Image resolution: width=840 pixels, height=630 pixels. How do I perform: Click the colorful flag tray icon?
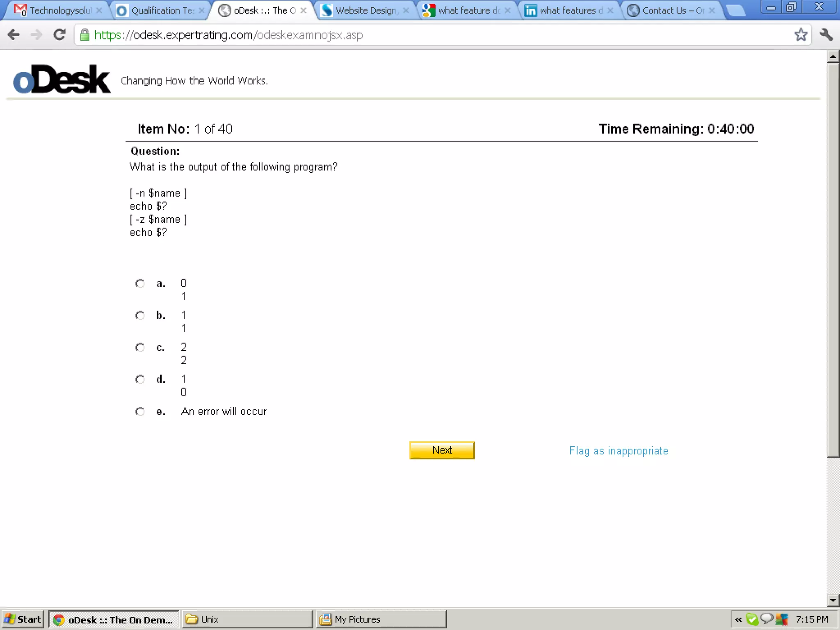point(782,619)
